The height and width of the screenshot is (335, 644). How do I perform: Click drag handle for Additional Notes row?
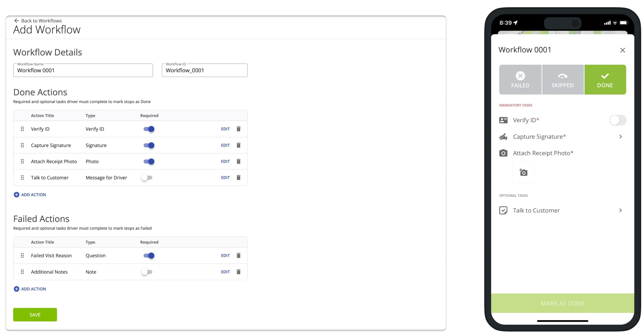pyautogui.click(x=22, y=272)
